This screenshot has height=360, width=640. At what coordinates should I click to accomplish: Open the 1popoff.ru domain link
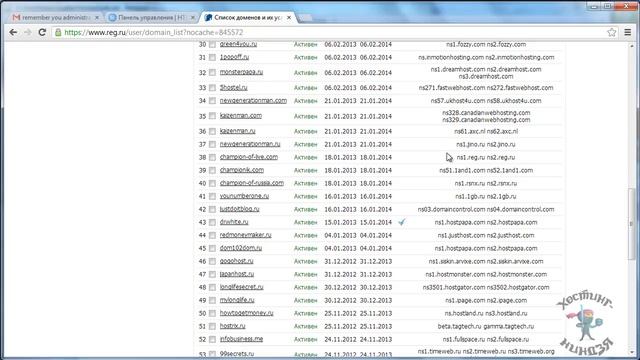[x=234, y=57]
